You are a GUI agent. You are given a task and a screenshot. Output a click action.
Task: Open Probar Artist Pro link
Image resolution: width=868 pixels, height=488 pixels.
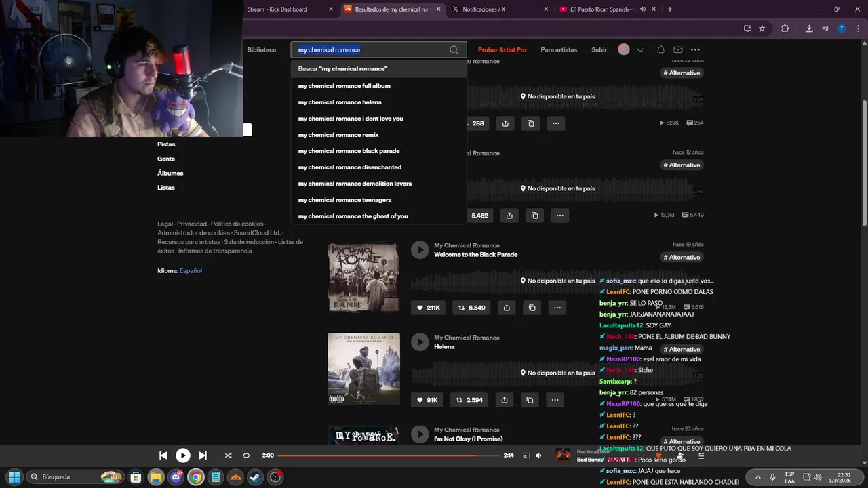pyautogui.click(x=502, y=50)
